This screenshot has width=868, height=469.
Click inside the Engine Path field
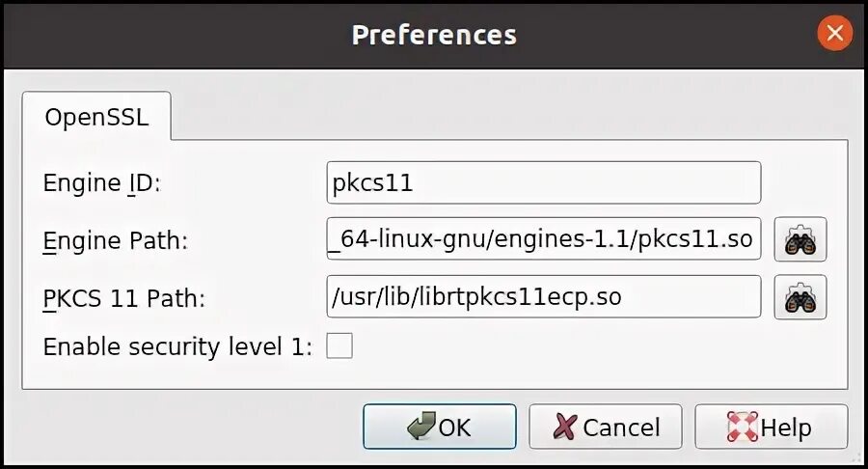(x=544, y=240)
